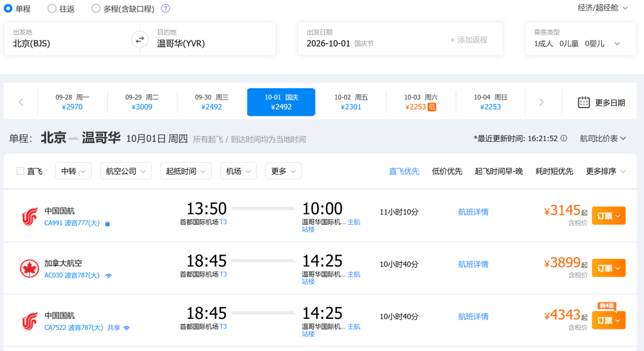644x351 pixels.
Task: Click price ¥3899 of AC030 flight
Action: 562,263
